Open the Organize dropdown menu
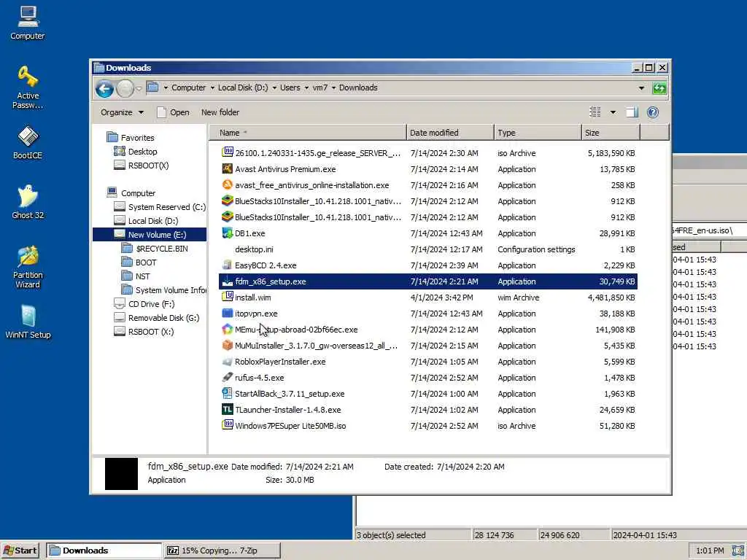Viewport: 747px width, 560px height. point(122,112)
